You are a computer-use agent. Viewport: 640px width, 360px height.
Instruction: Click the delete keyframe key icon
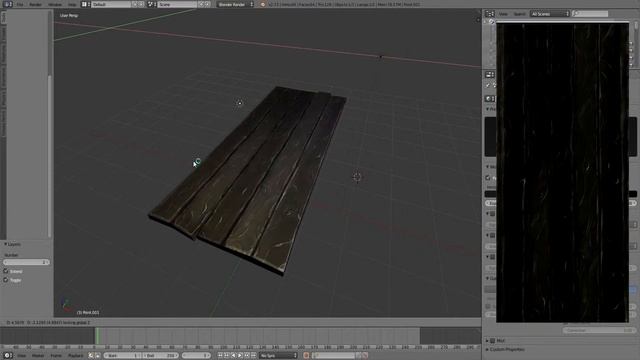(365, 356)
